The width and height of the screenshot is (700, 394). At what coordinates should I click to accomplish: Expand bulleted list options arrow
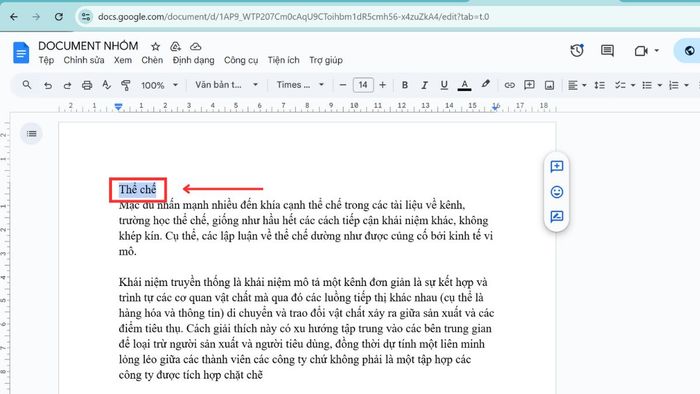pos(660,85)
